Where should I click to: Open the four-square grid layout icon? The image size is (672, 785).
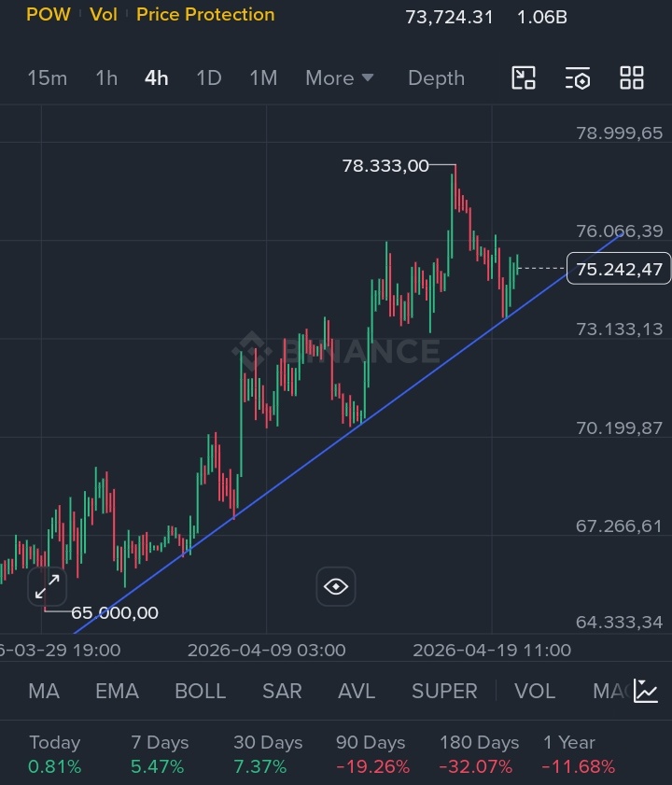point(632,78)
